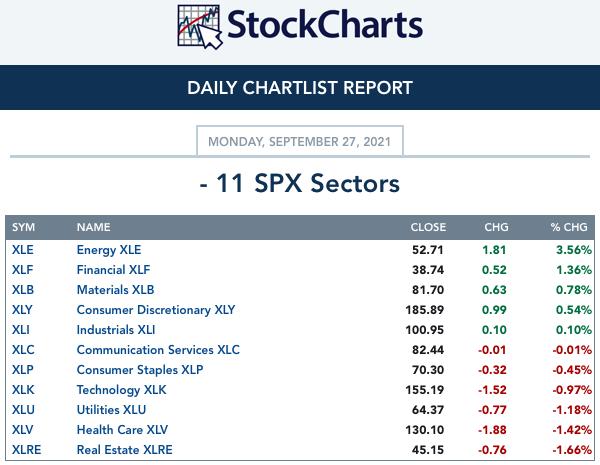Click the StockCharts logo icon
The image size is (600, 465).
(200, 27)
